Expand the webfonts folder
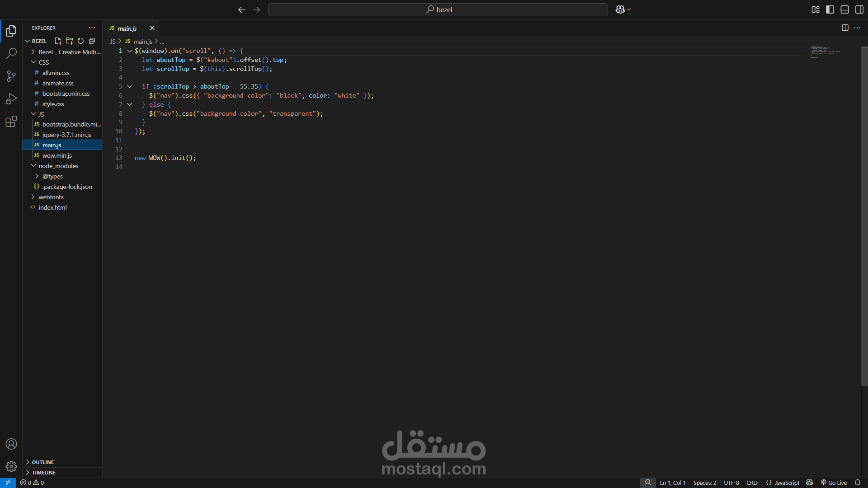Screen dimensions: 868x488 pyautogui.click(x=51, y=197)
